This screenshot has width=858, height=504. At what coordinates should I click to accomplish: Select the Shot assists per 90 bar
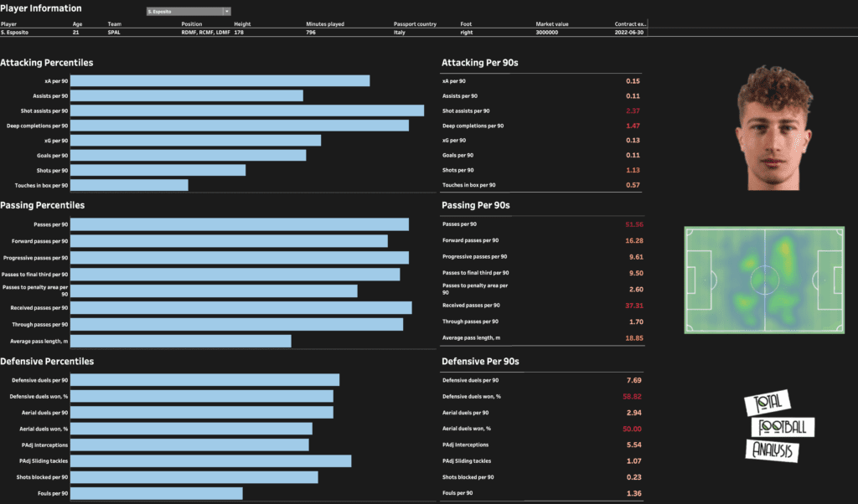[x=247, y=111]
